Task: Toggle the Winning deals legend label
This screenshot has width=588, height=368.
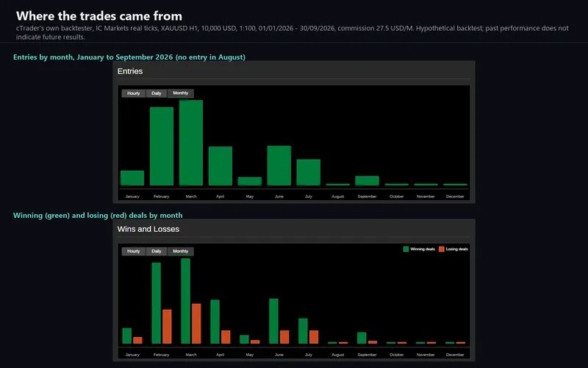Action: click(423, 249)
